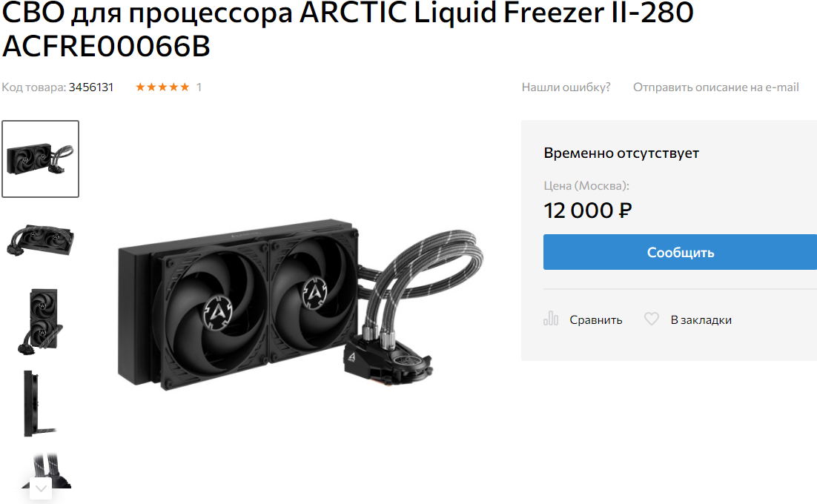Image resolution: width=817 pixels, height=504 pixels.
Task: Select the fifth partially visible thumbnail
Action: 46,471
